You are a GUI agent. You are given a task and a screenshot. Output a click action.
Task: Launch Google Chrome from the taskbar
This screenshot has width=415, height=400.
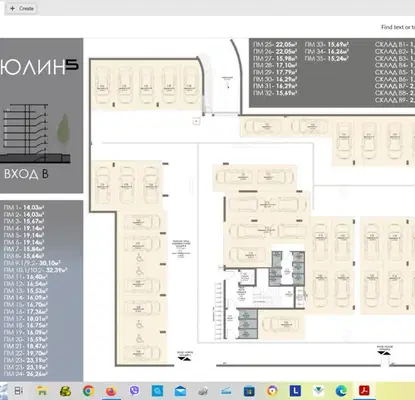[88, 391]
